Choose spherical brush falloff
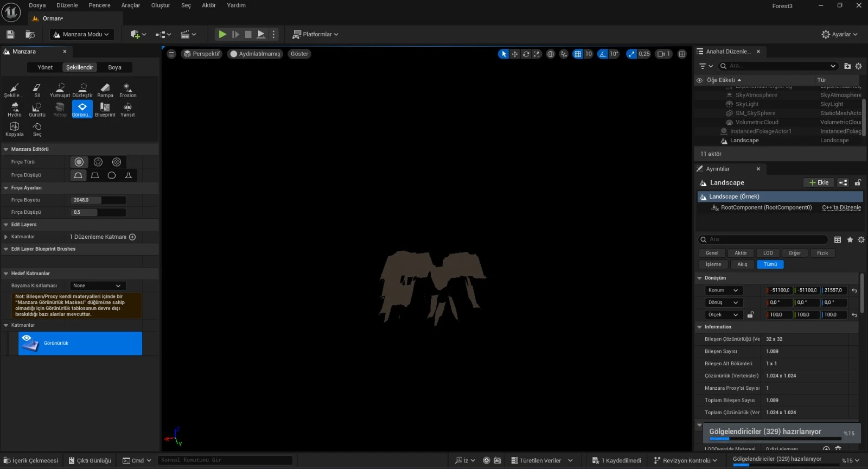 point(112,175)
